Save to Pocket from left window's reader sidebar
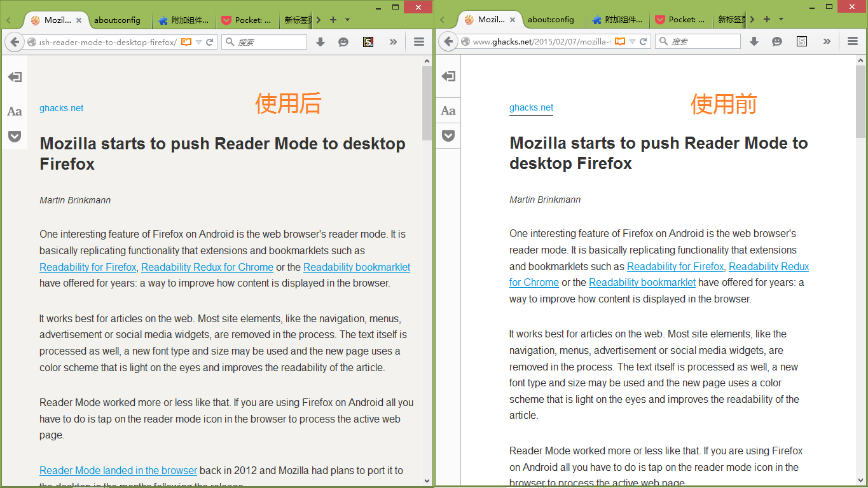The height and width of the screenshot is (488, 868). point(15,136)
